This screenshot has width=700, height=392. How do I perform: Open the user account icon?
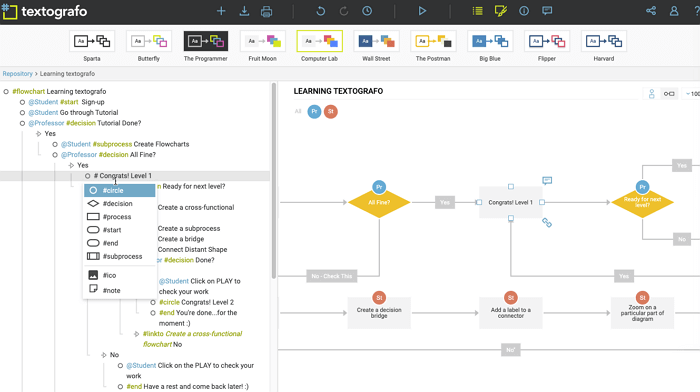(674, 11)
